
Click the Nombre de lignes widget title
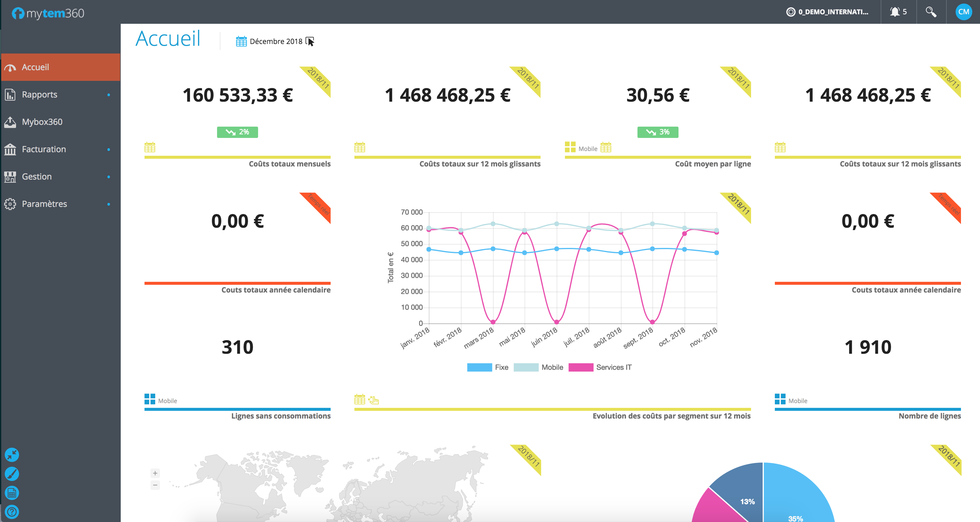pyautogui.click(x=929, y=416)
